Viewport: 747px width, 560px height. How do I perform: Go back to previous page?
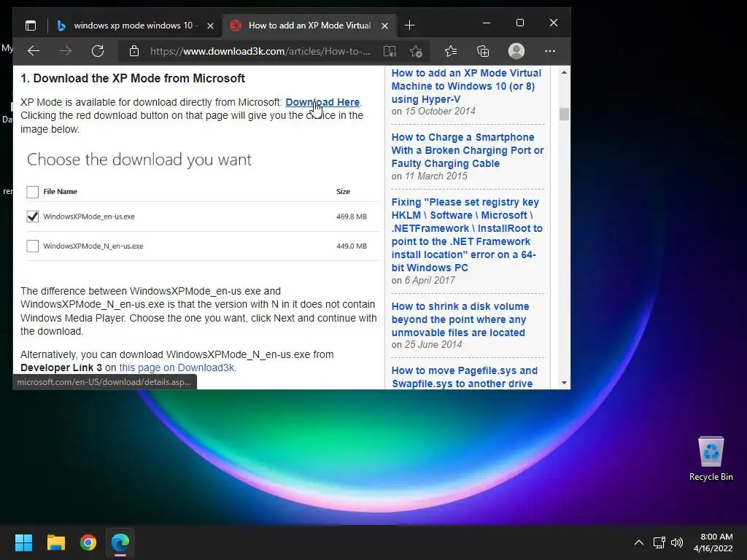pos(34,51)
